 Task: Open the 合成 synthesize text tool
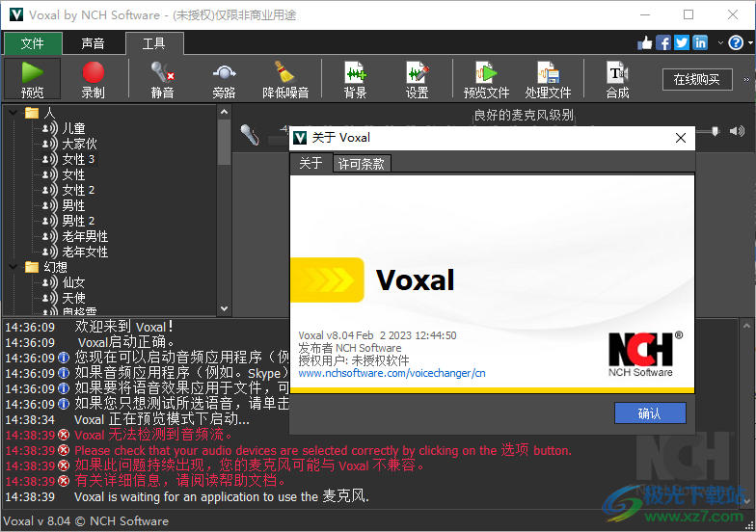pos(617,79)
